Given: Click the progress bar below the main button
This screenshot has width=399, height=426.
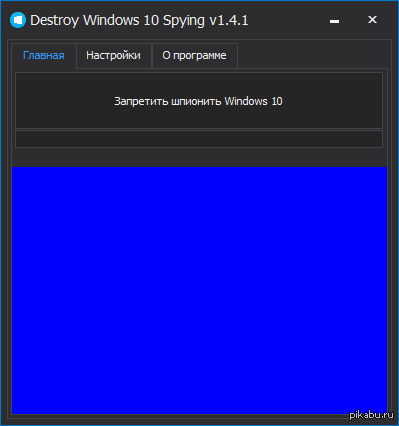Looking at the screenshot, I should click(x=199, y=139).
